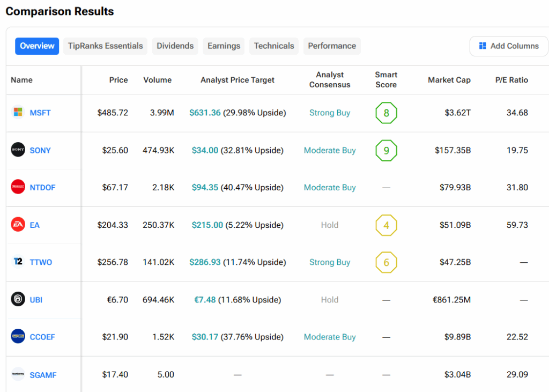Sort by the P/E Ratio column header

pyautogui.click(x=511, y=80)
